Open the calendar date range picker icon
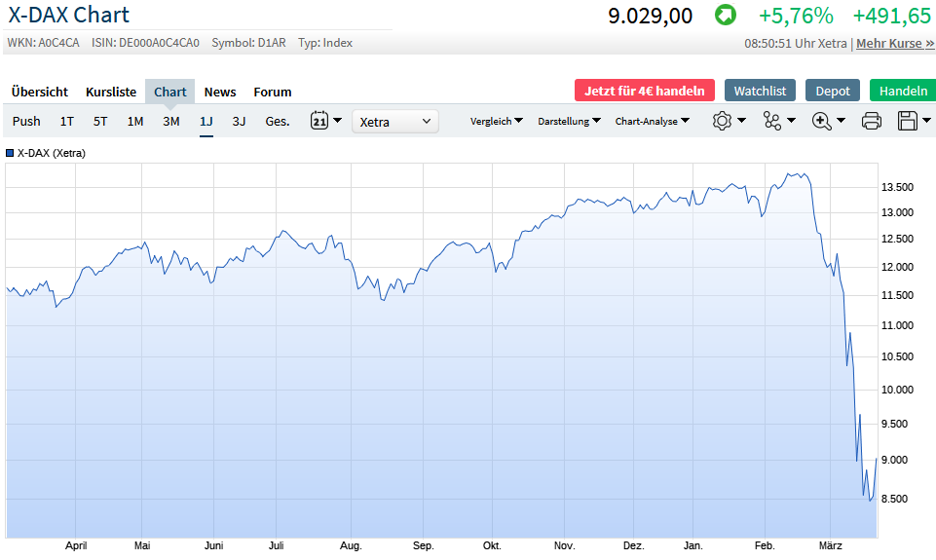This screenshot has height=560, width=936. [319, 121]
